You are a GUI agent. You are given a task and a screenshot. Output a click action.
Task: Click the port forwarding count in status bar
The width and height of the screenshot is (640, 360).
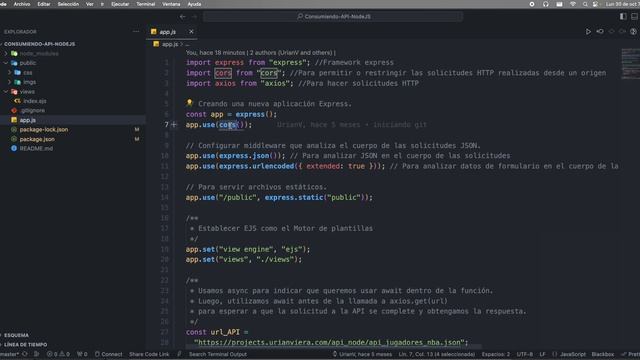pyautogui.click(x=82, y=354)
